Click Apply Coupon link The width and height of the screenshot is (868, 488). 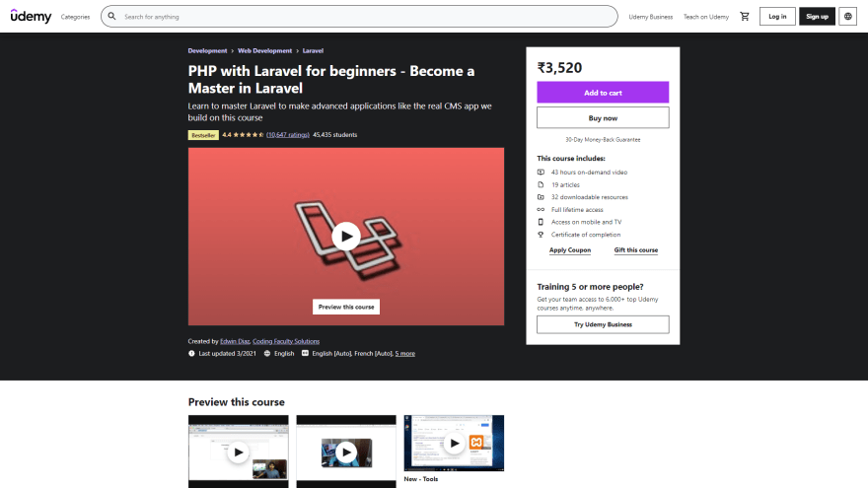(570, 250)
